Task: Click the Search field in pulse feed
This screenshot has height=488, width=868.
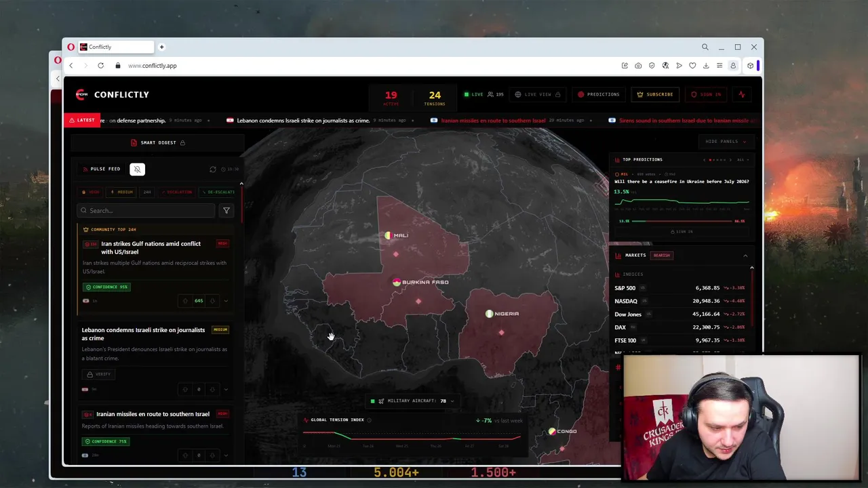Action: click(146, 211)
